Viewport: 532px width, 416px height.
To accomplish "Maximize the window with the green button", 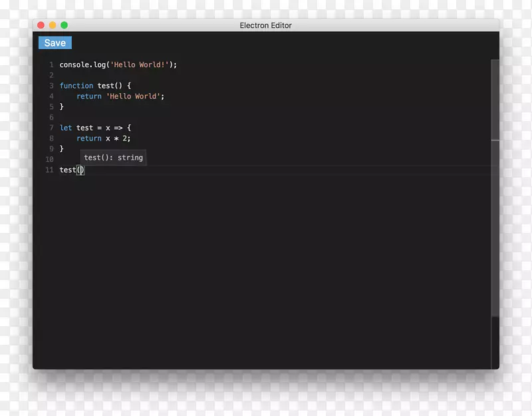I will point(65,25).
